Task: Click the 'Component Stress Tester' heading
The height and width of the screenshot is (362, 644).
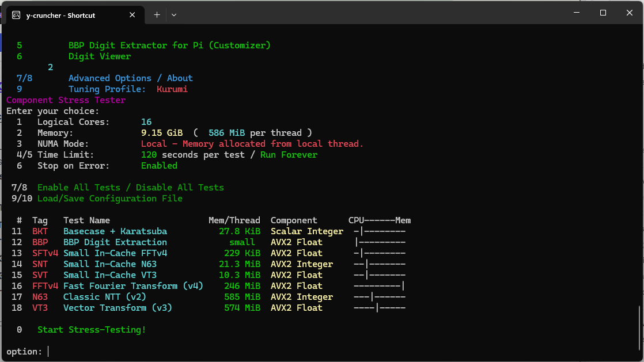Action: click(x=66, y=100)
